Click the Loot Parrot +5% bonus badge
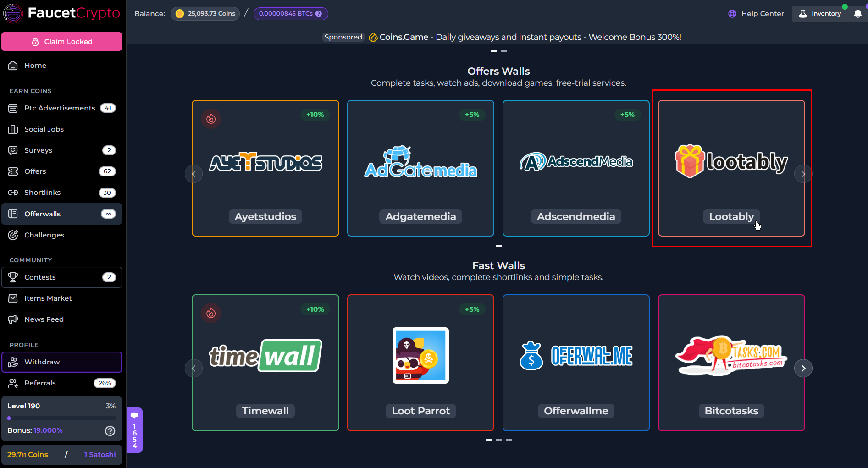Image resolution: width=868 pixels, height=468 pixels. 472,309
